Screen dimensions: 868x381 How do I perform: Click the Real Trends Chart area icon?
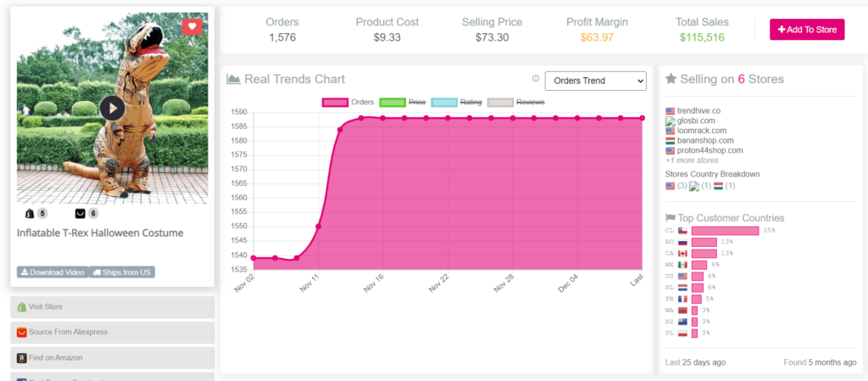click(234, 79)
